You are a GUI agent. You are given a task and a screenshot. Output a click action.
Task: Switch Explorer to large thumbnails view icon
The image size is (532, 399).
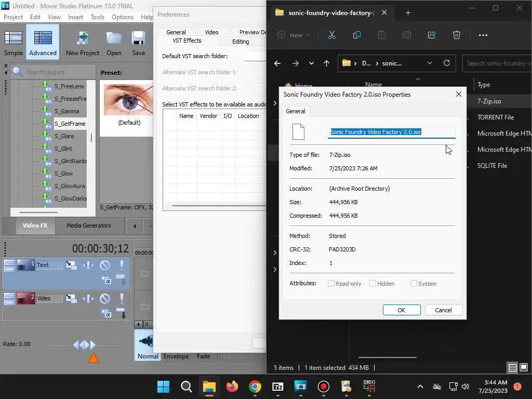[x=524, y=367]
